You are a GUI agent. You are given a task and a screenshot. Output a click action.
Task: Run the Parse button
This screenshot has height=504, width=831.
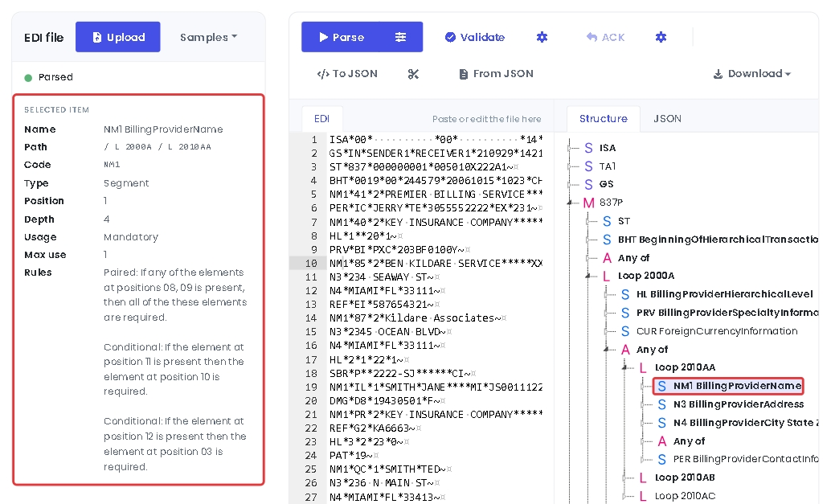[341, 37]
